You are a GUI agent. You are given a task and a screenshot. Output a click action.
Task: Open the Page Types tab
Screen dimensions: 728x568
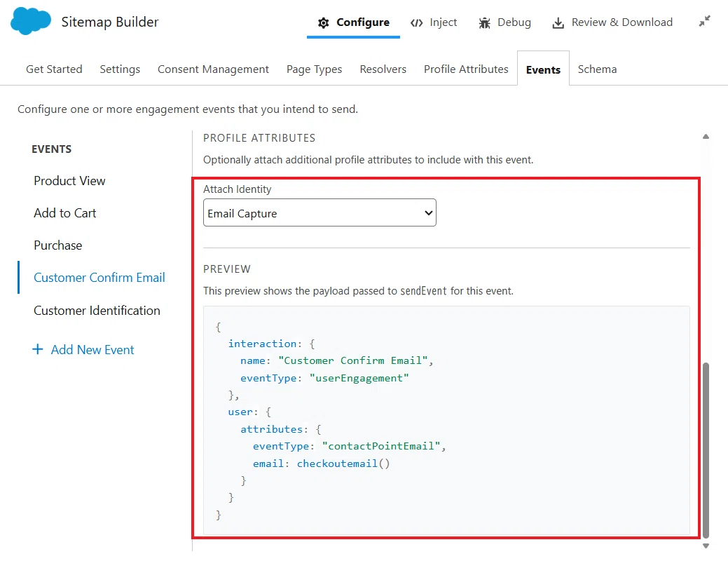click(315, 69)
